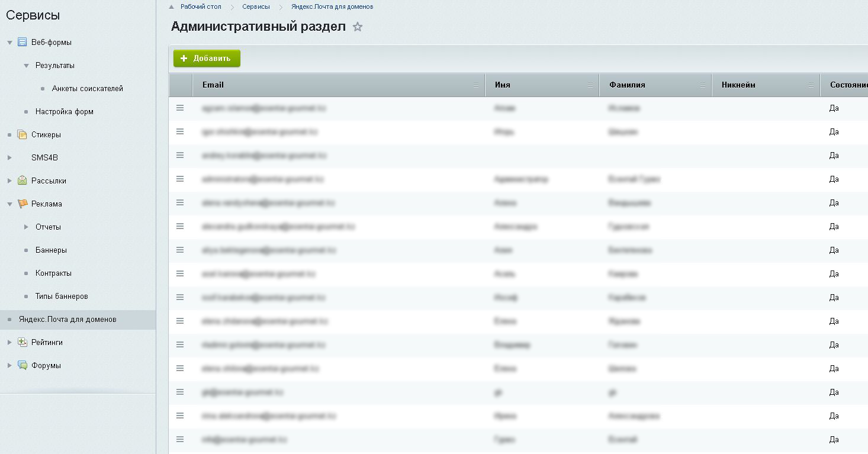Collapse the Веб-формы tree section
This screenshot has height=454, width=868.
click(9, 43)
